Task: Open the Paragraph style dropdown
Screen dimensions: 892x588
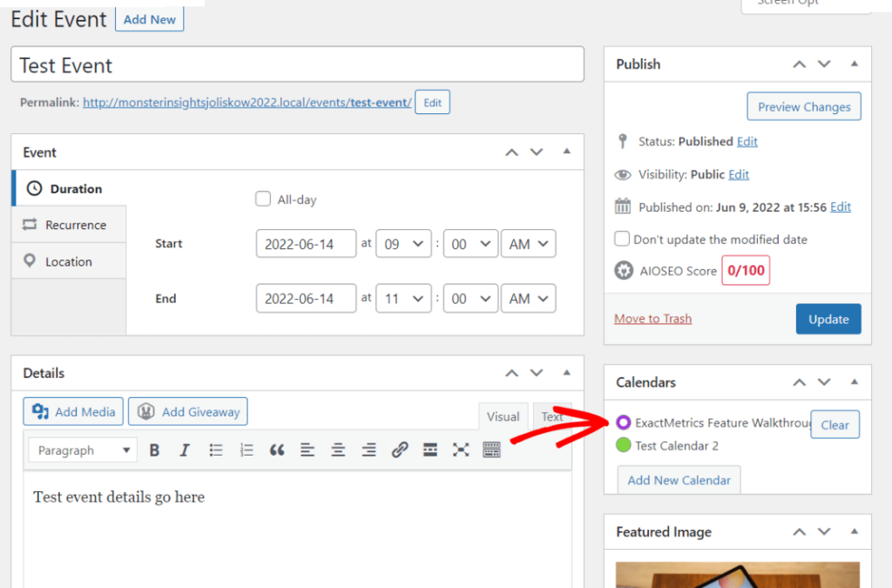Action: [82, 449]
